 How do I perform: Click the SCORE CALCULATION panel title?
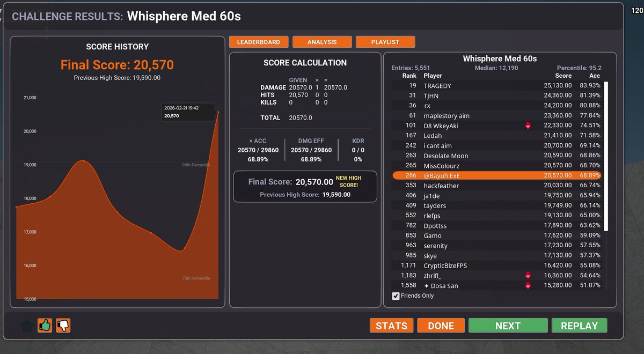pyautogui.click(x=305, y=63)
